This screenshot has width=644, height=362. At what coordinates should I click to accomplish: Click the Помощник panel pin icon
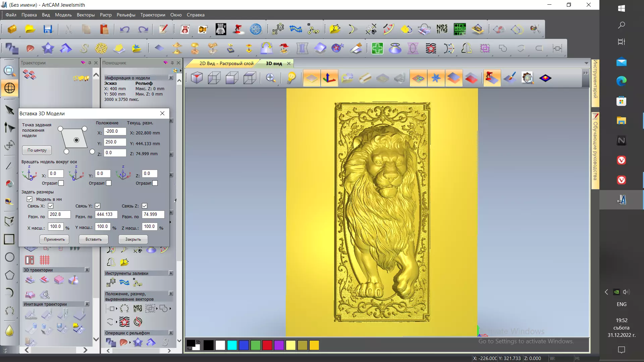click(172, 63)
